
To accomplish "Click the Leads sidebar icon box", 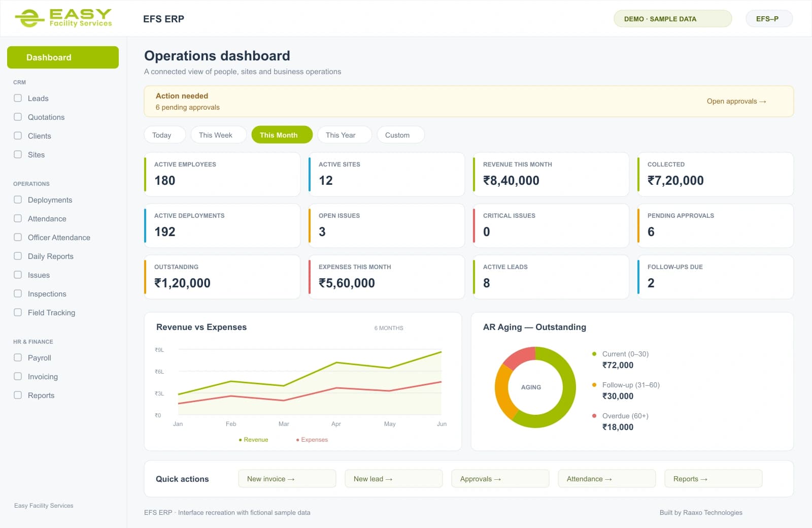I will point(18,98).
